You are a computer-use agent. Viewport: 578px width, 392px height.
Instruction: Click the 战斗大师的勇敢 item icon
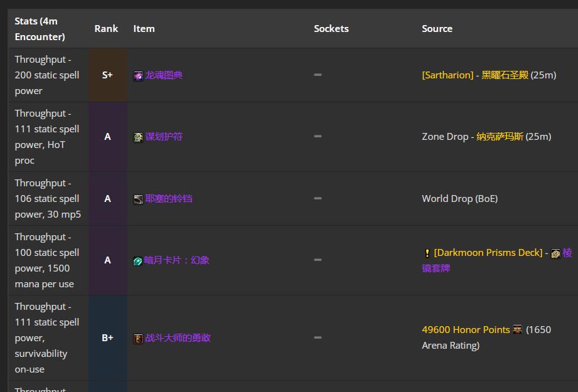(138, 339)
